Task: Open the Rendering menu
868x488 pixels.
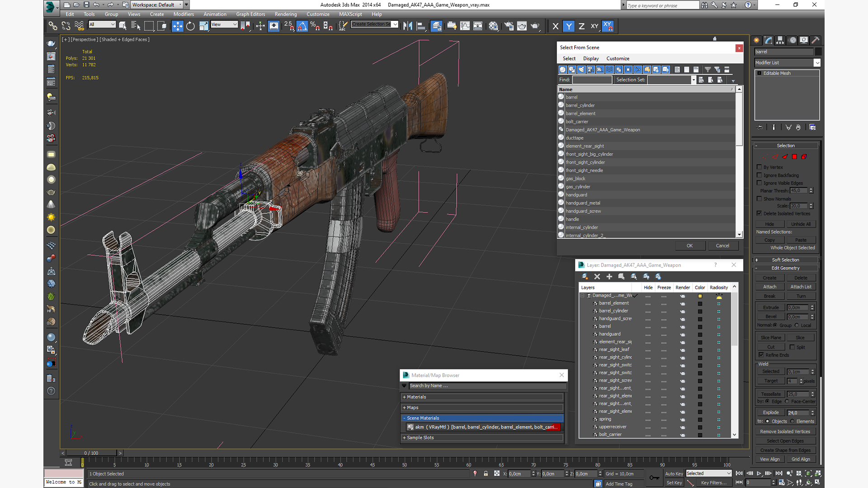Action: pyautogui.click(x=286, y=14)
